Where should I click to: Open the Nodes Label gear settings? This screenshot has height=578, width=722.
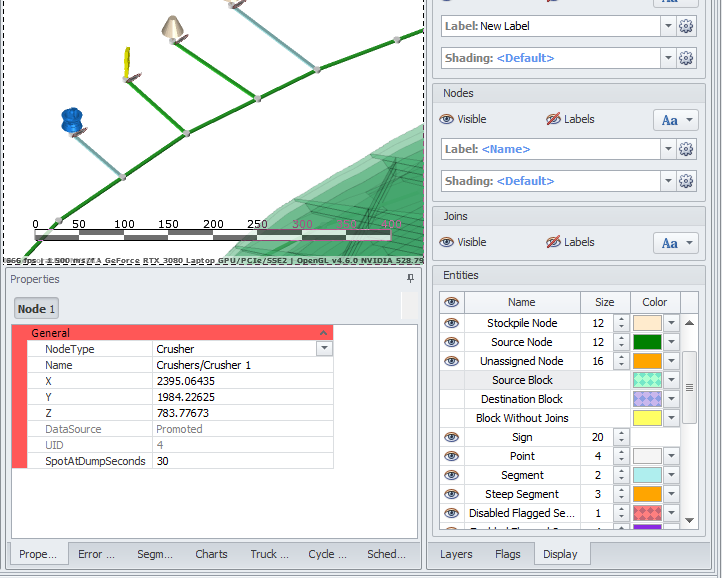pos(686,149)
